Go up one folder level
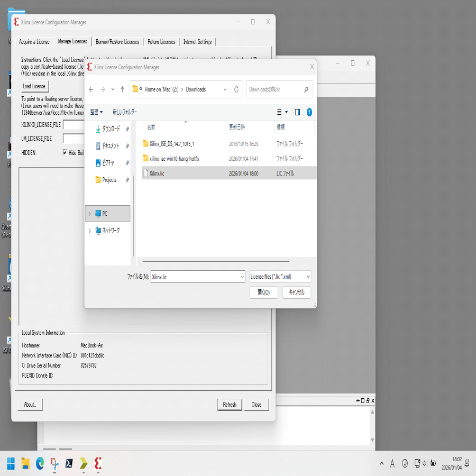This screenshot has width=476, height=476. [x=122, y=89]
